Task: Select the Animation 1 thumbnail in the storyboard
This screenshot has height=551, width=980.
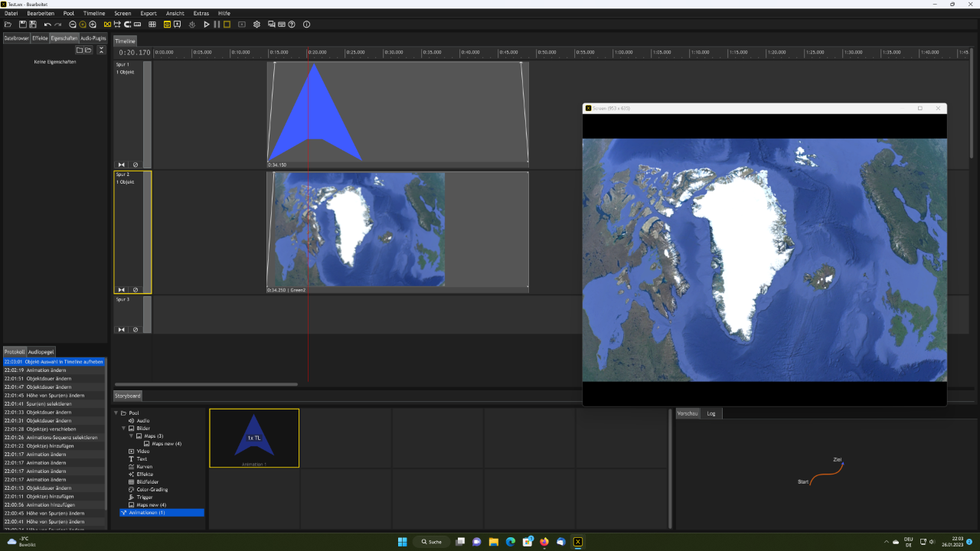Action: click(254, 438)
